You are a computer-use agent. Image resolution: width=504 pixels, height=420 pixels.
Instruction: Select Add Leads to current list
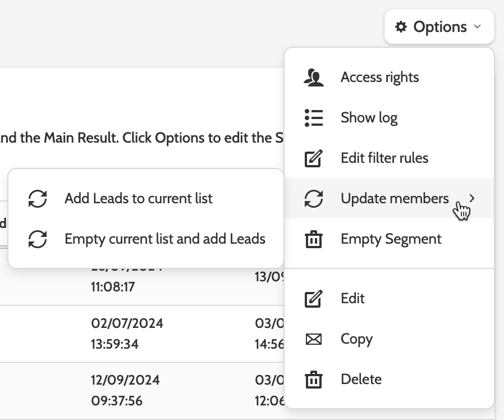click(x=139, y=199)
